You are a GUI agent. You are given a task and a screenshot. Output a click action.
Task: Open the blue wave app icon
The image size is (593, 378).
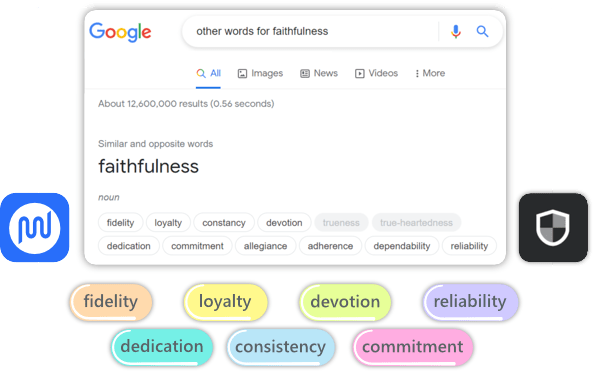(34, 227)
